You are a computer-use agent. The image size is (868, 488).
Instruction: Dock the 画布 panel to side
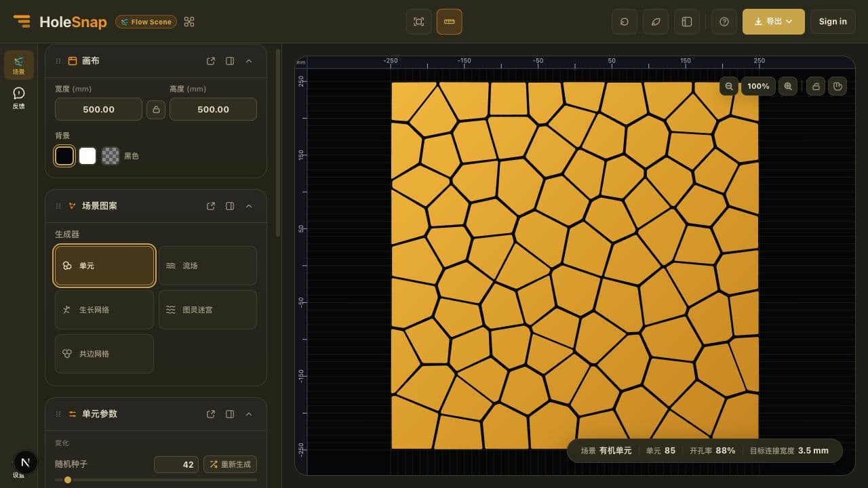[230, 61]
